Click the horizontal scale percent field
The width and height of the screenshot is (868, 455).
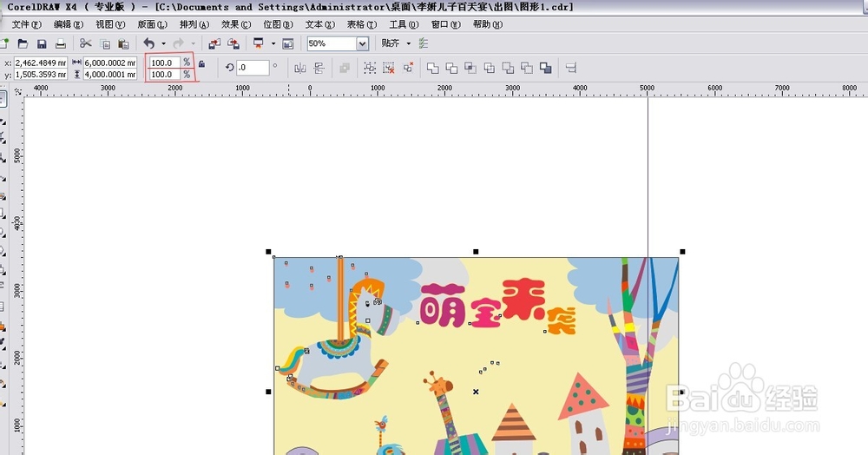point(165,63)
